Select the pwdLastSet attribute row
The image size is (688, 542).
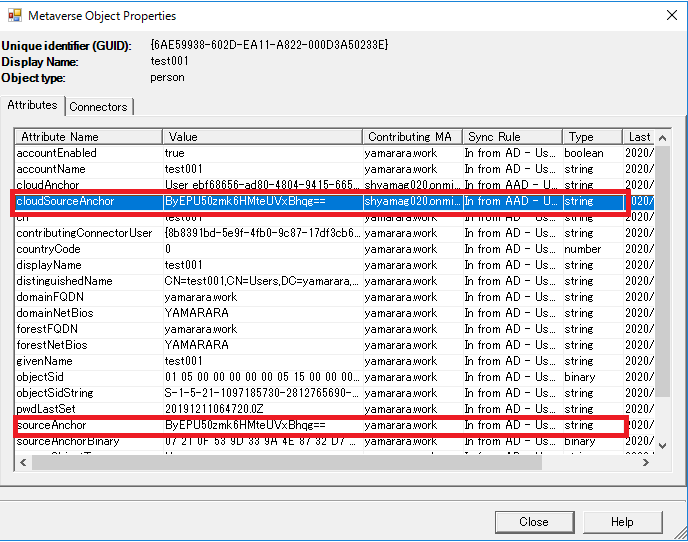point(335,409)
